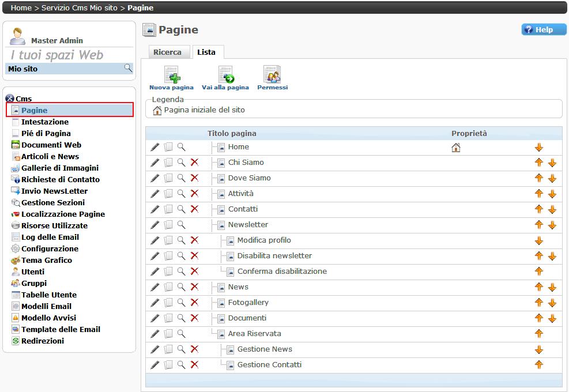Move the Home page down
This screenshot has height=392, width=569.
tap(539, 148)
